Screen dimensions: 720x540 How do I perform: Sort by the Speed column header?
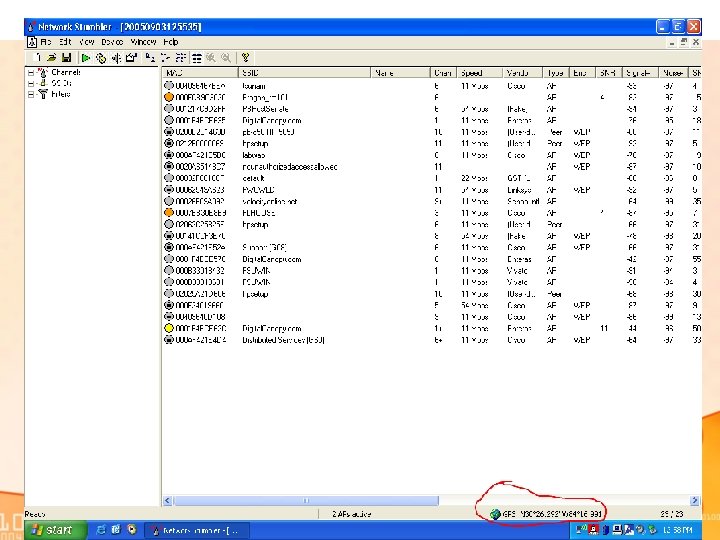coord(479,73)
